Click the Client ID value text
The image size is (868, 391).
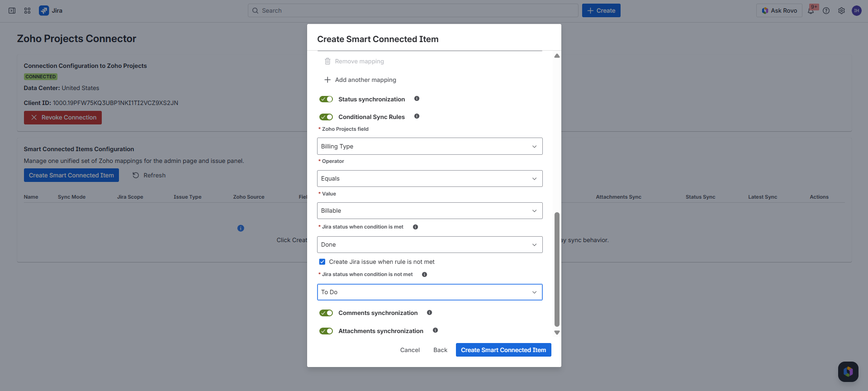pos(115,103)
